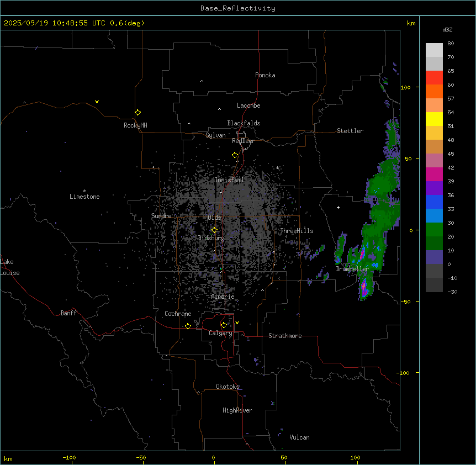Click the yellow diamond marker above RockyMH
The image size is (476, 465).
coord(137,112)
